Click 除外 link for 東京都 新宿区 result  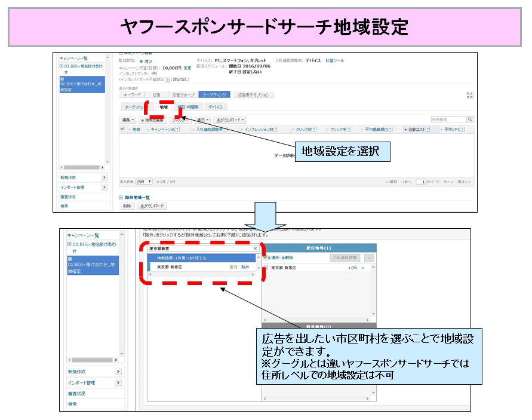pyautogui.click(x=245, y=267)
